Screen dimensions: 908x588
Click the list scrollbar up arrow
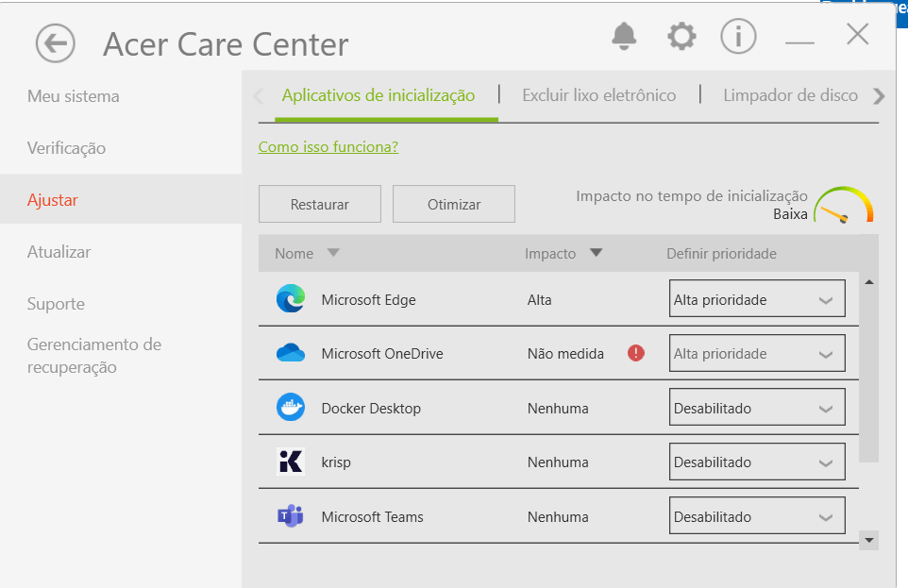pos(869,282)
